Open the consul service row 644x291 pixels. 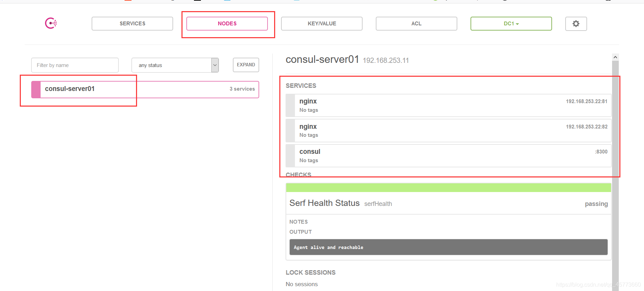click(x=448, y=156)
